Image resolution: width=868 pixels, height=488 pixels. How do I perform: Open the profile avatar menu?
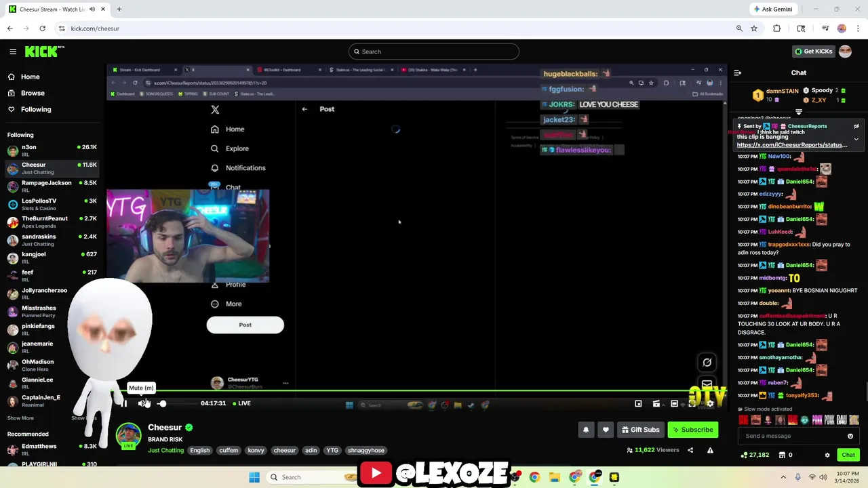[x=845, y=52]
